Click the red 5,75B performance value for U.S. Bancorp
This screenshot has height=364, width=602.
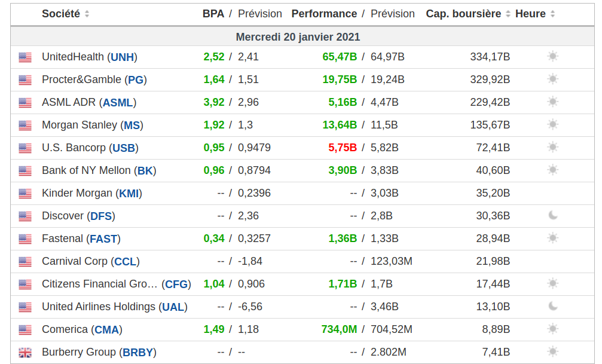coord(342,148)
